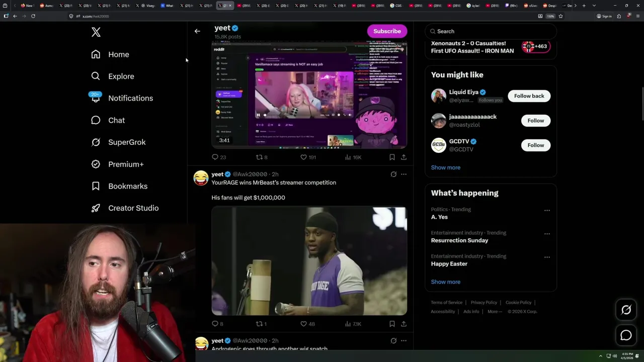Go to Home in sidebar
The height and width of the screenshot is (362, 644).
click(x=110, y=54)
